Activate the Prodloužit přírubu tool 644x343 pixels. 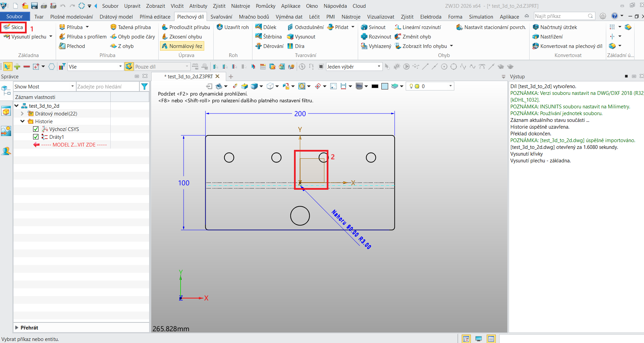click(x=186, y=27)
